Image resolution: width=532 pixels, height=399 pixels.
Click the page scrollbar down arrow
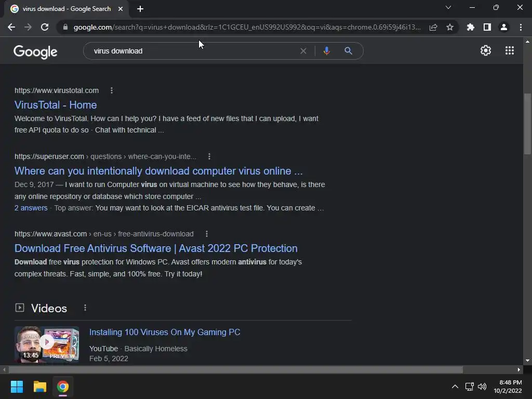[527, 361]
